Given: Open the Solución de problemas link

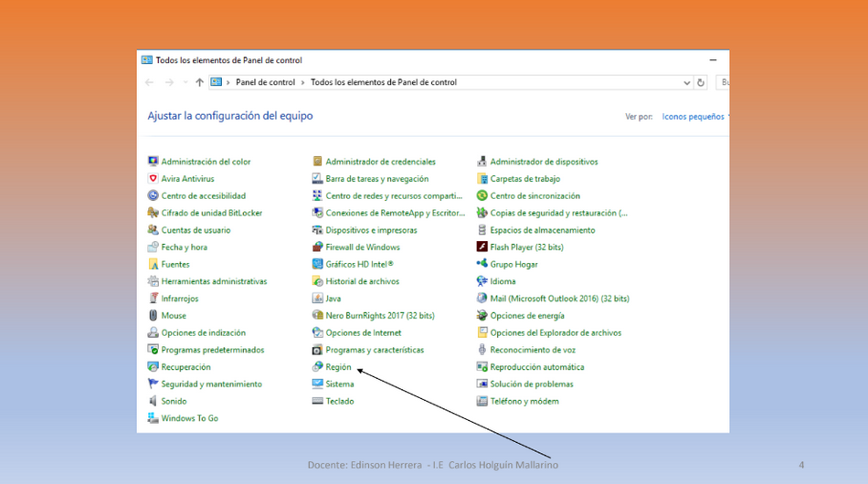Looking at the screenshot, I should point(532,384).
